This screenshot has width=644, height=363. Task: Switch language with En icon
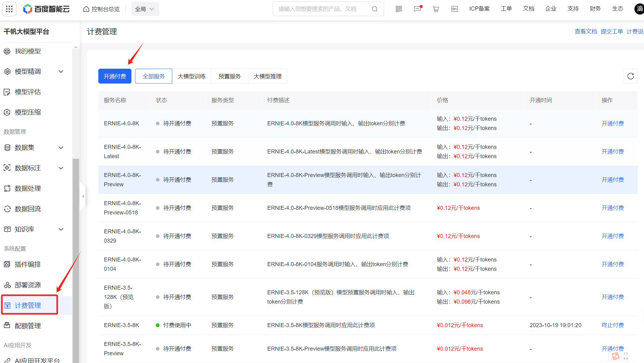click(454, 9)
